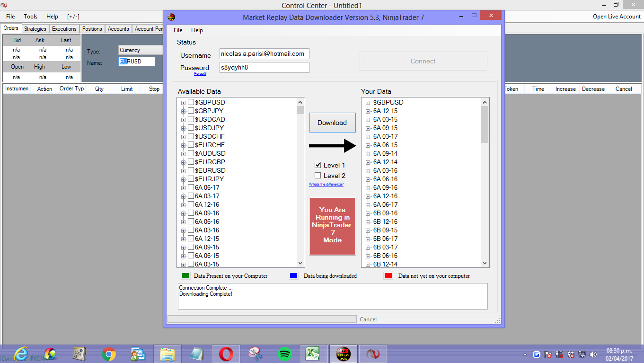Screen dimensions: 644x363
Task: Open the Downloader window's Help menu
Action: (x=197, y=30)
